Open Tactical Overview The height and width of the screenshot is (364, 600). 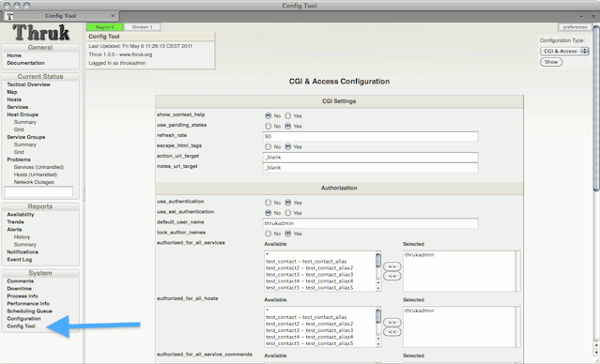click(x=29, y=84)
